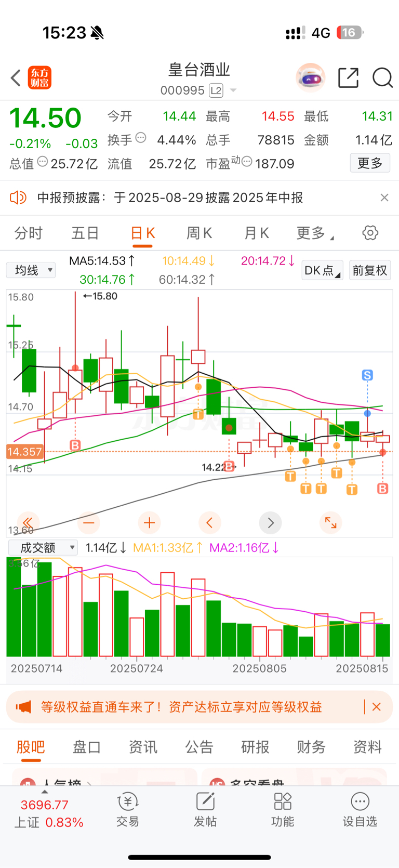Jump to earliest with double-left arrow

point(28,522)
